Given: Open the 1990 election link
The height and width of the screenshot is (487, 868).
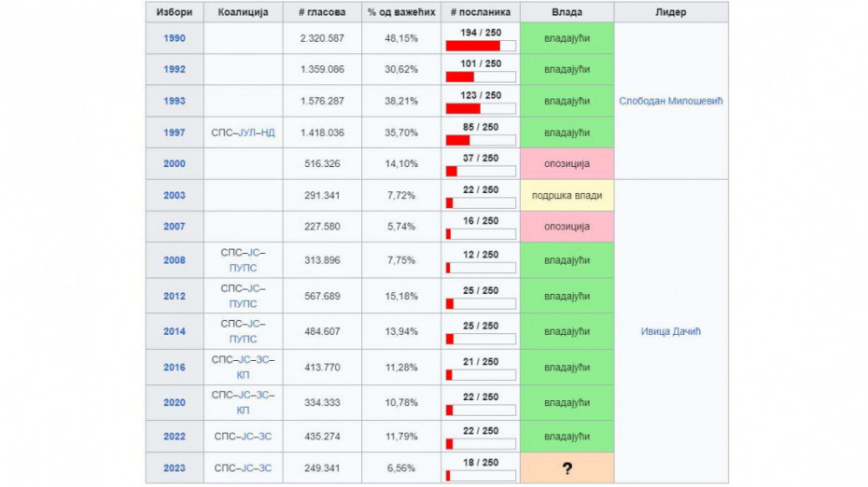Looking at the screenshot, I should coord(175,38).
